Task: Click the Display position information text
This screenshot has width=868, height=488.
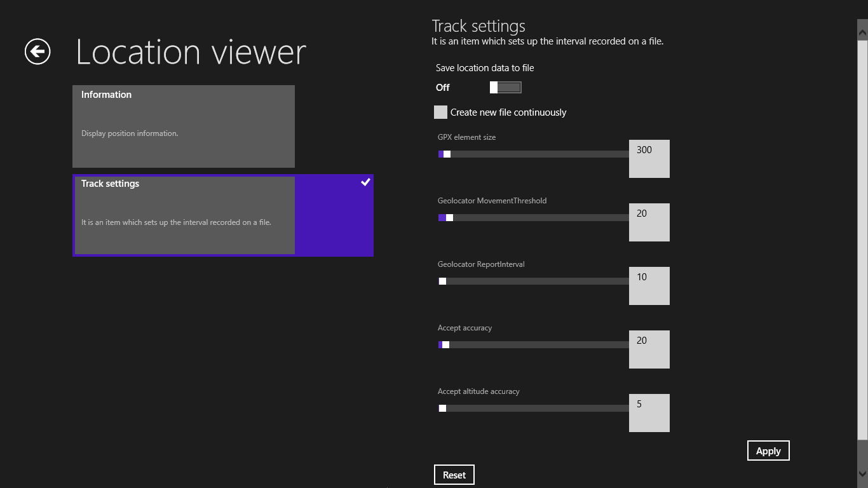Action: [x=130, y=133]
